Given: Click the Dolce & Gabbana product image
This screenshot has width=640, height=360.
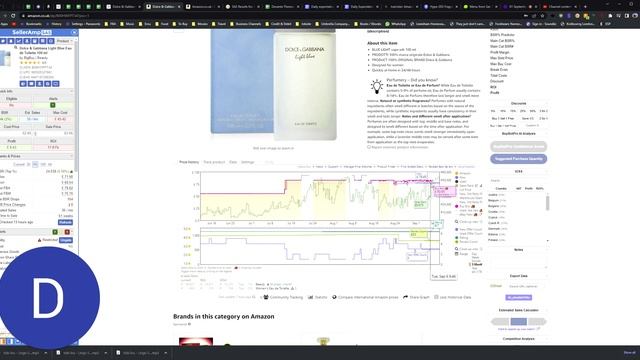Looking at the screenshot, I should (x=273, y=85).
